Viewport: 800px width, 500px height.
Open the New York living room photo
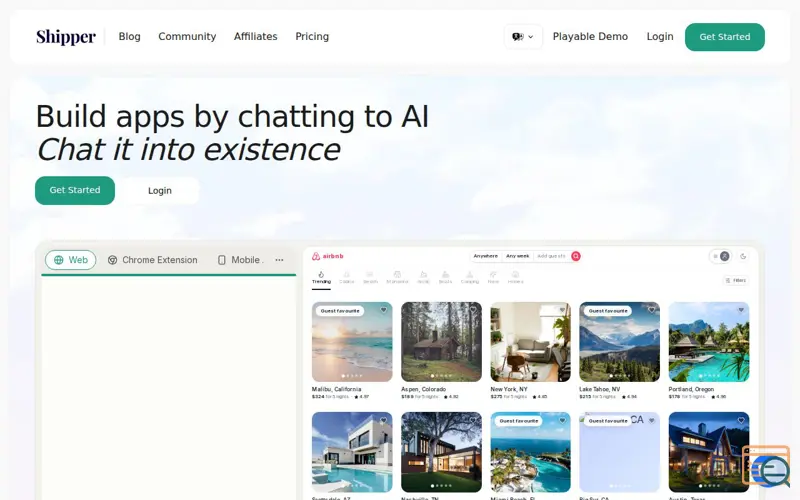click(x=531, y=342)
